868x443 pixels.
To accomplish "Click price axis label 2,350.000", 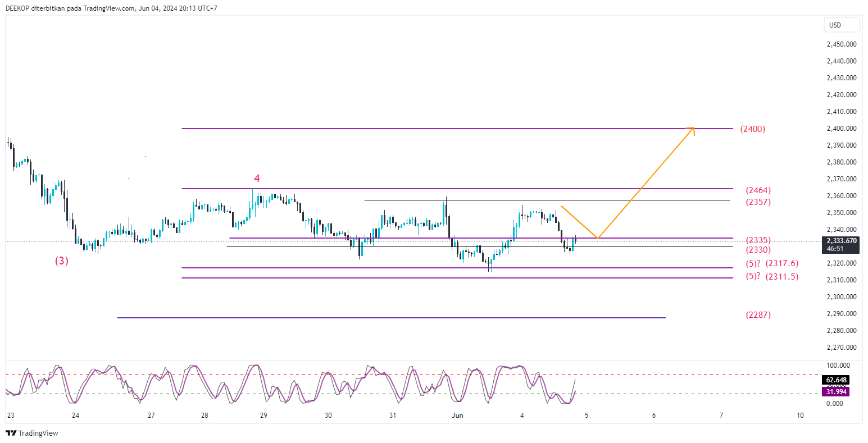I will point(842,213).
